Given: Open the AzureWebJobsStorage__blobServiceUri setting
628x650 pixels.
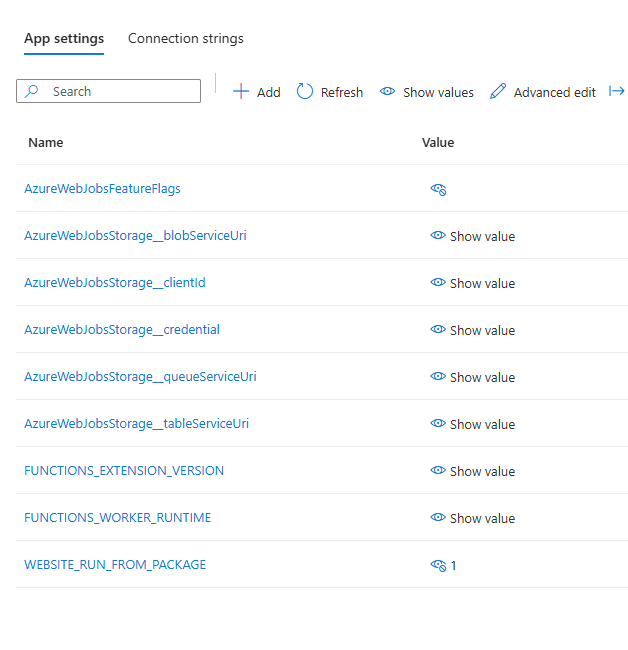Looking at the screenshot, I should [x=135, y=235].
